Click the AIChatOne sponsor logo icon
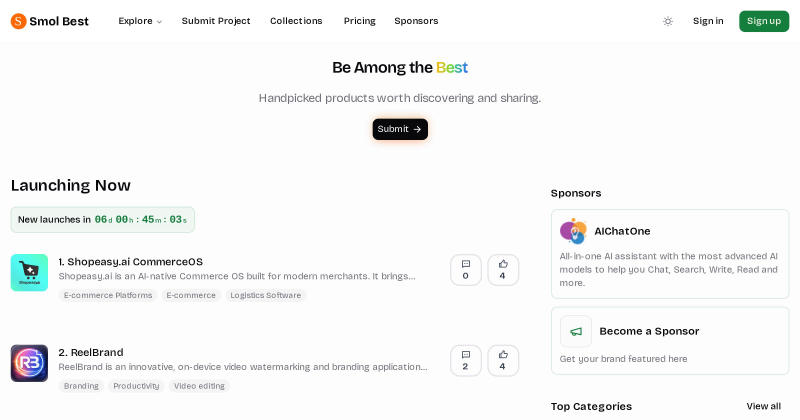800x420 pixels. click(x=573, y=231)
